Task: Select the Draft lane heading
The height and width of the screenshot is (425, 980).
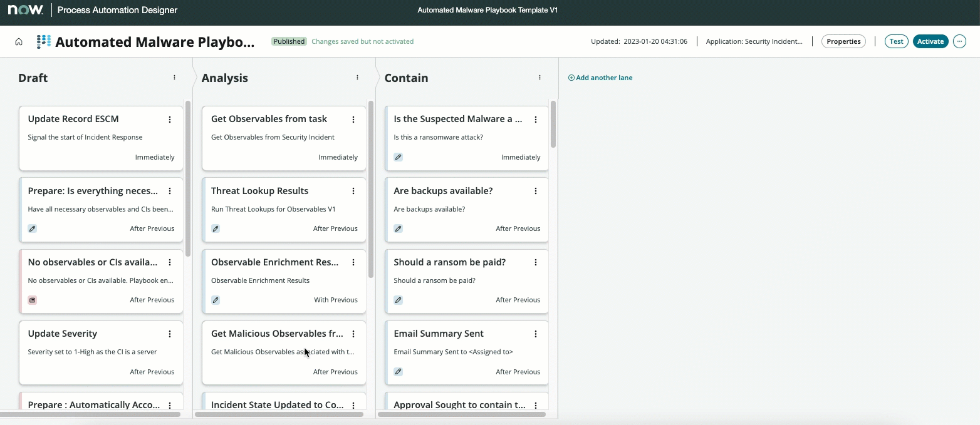Action: (x=33, y=78)
